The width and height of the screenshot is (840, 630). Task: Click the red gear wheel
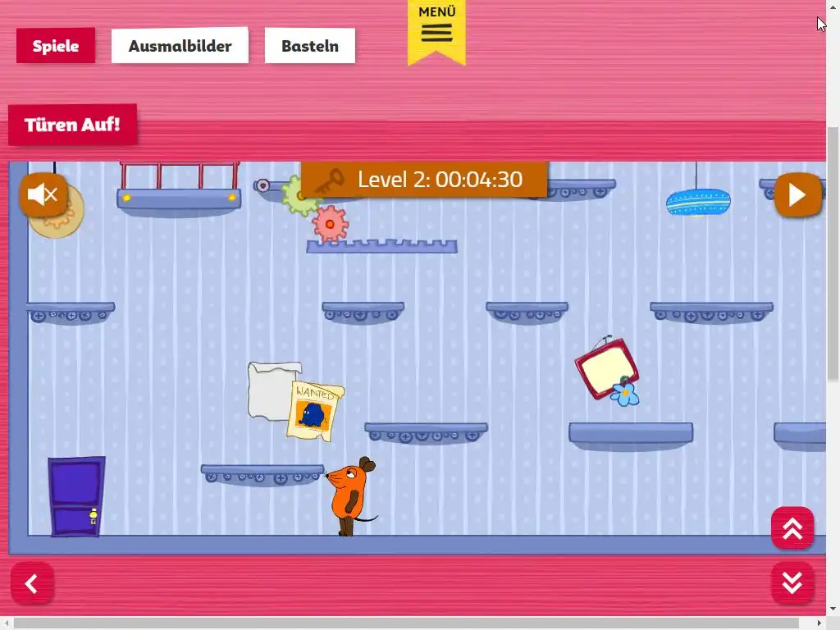coord(330,224)
